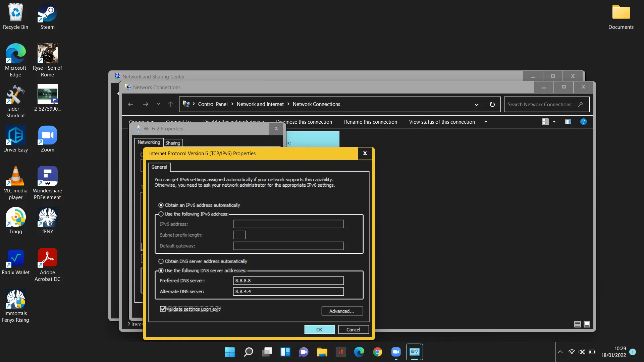Open Adobe Acrobat DC
Viewport: 644px width, 362px height.
tap(47, 265)
